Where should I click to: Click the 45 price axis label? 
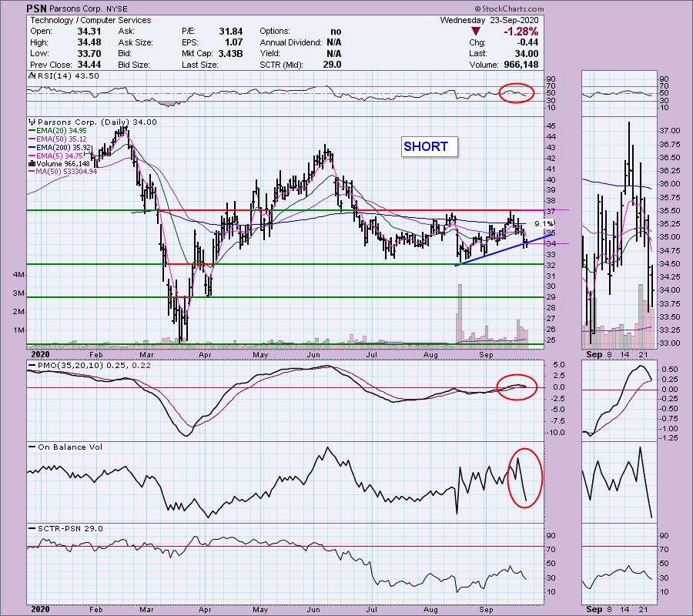[x=551, y=126]
